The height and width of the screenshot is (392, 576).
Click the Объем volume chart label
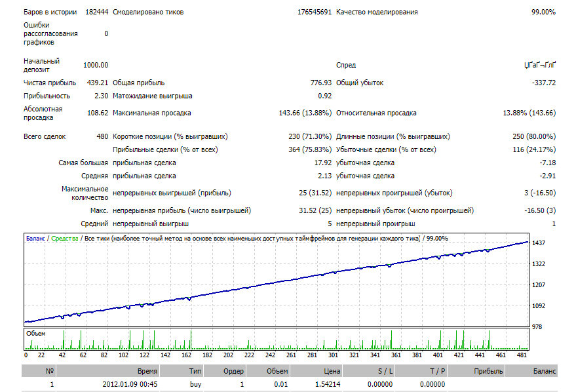[35, 334]
